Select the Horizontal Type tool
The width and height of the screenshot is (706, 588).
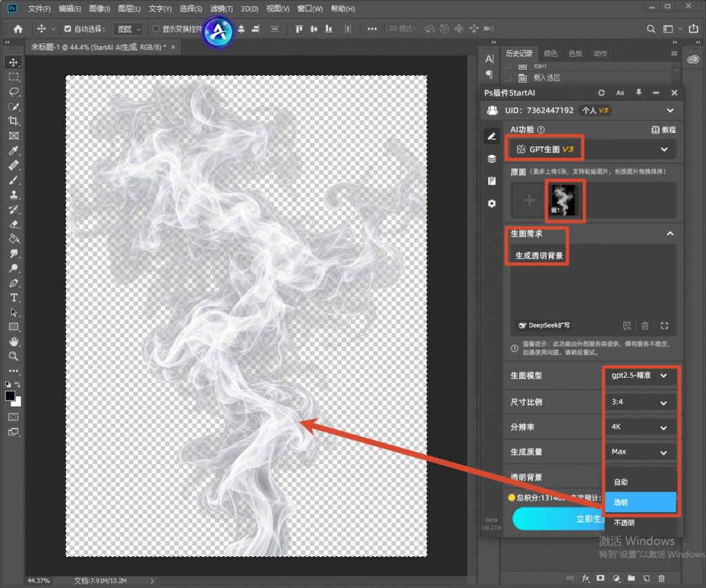click(14, 298)
